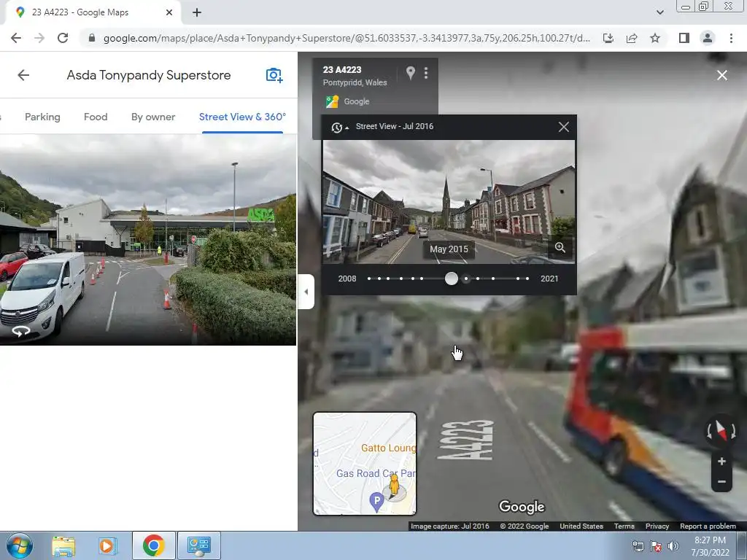Click the Pegman on the mini map
Image resolution: width=747 pixels, height=560 pixels.
(x=394, y=486)
